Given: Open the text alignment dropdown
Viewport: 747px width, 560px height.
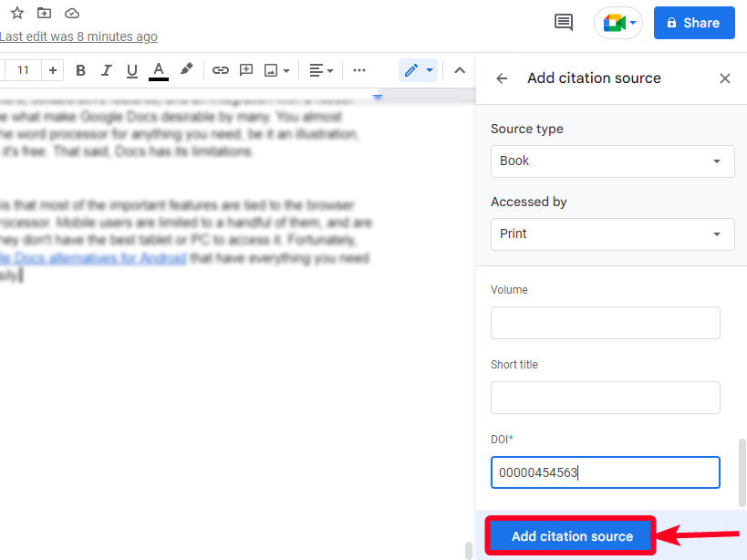Looking at the screenshot, I should click(x=321, y=70).
